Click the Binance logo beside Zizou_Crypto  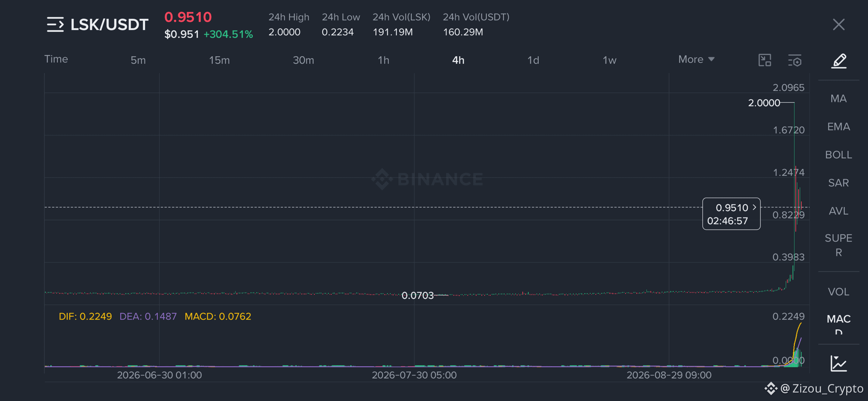click(x=771, y=388)
